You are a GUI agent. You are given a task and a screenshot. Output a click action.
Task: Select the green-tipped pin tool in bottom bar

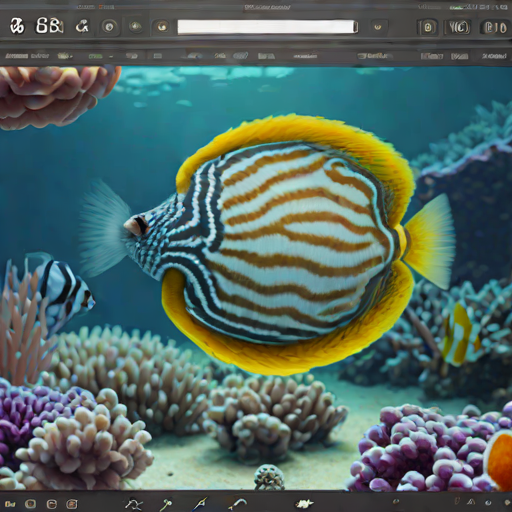tap(167, 504)
